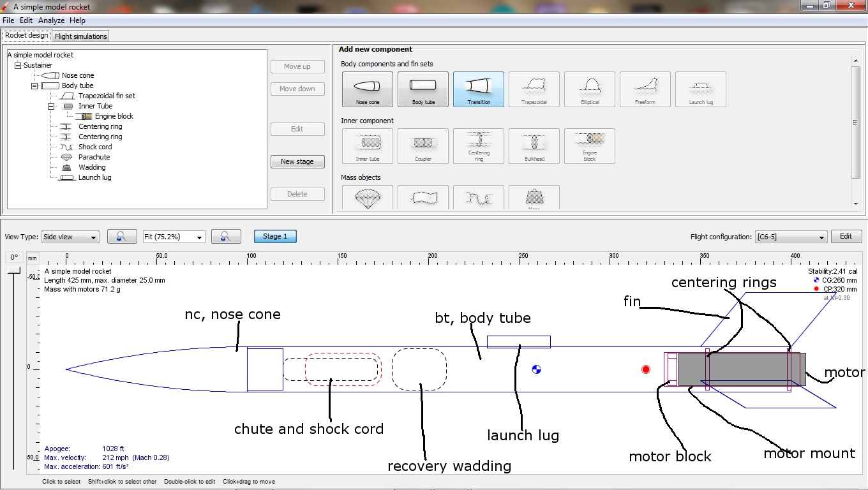This screenshot has width=868, height=490.
Task: Click the zoom out magnifier button
Action: (x=122, y=237)
